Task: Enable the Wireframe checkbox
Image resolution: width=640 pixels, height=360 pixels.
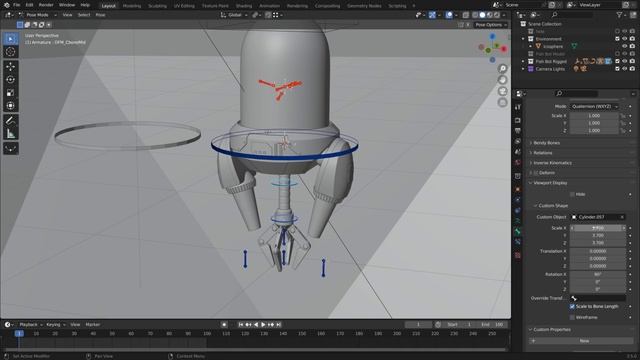Action: pyautogui.click(x=572, y=317)
